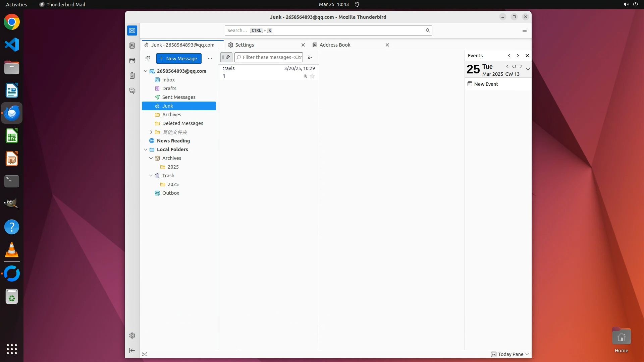
Task: Click the Filter these messages field
Action: [271, 57]
